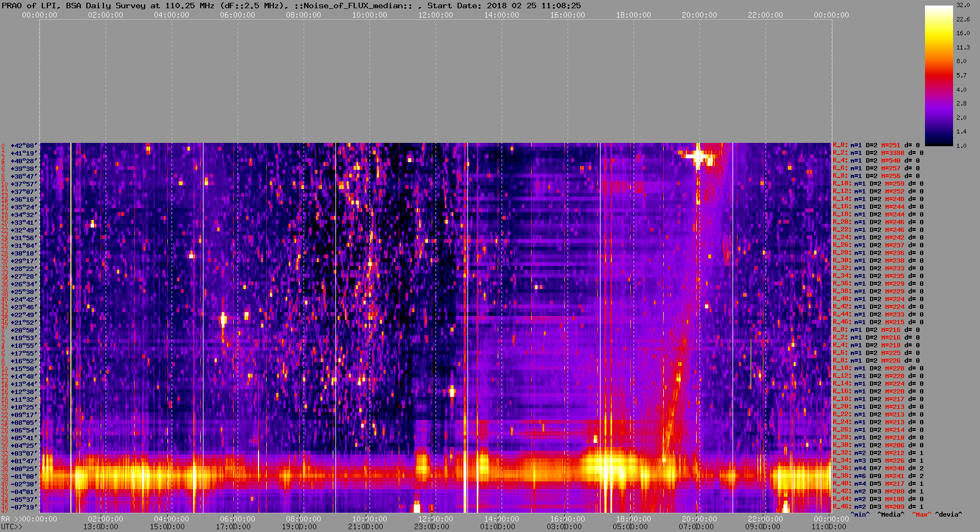Viewport: 980px width, 532px height.
Task: Click the 32.0 value on the color scale
Action: click(963, 5)
